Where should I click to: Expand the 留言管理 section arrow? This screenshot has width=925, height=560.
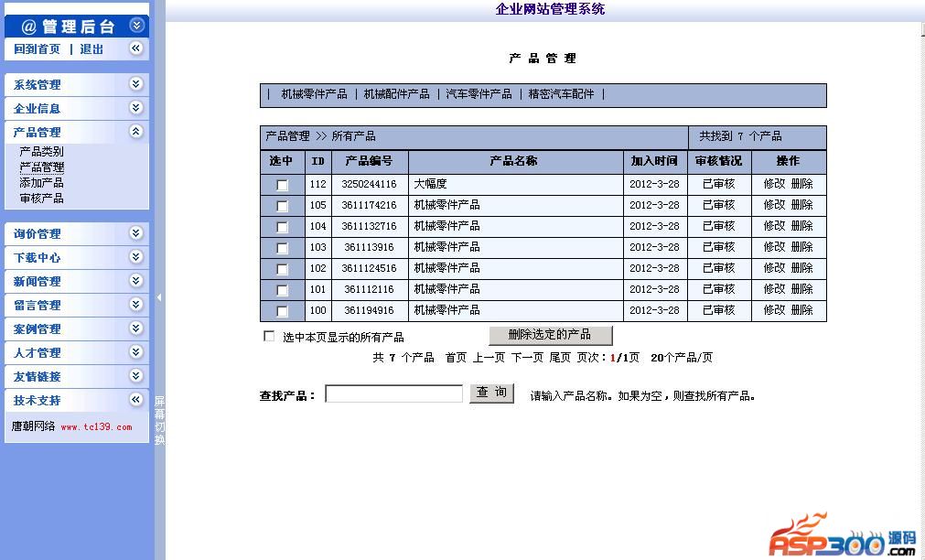click(136, 305)
